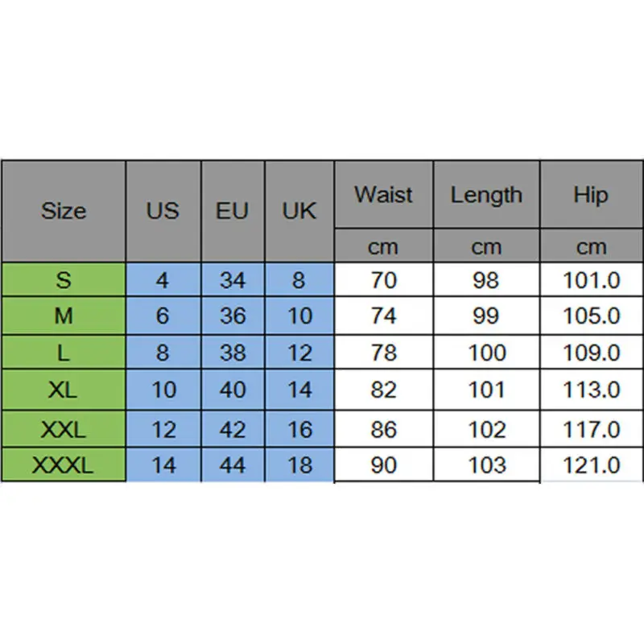644x644 pixels.
Task: Click the cm unit under Waist
Action: click(383, 246)
